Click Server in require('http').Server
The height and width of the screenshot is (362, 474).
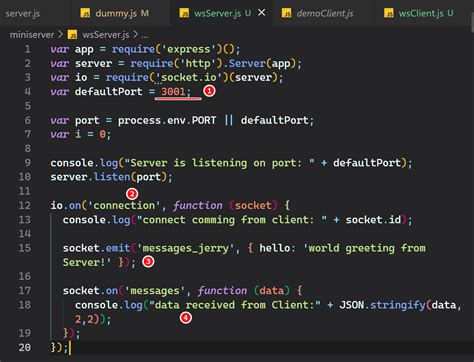click(x=247, y=63)
